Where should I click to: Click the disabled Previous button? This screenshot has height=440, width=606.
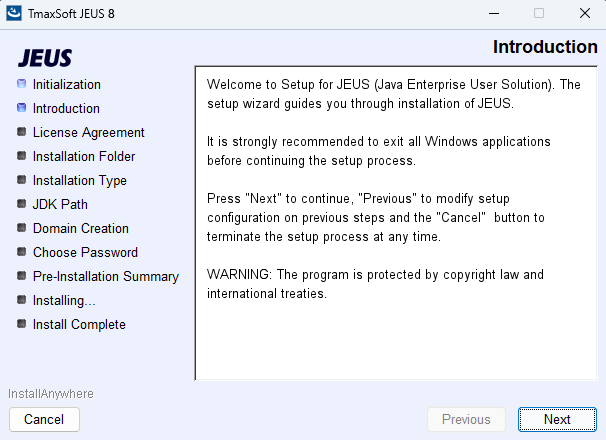point(466,419)
